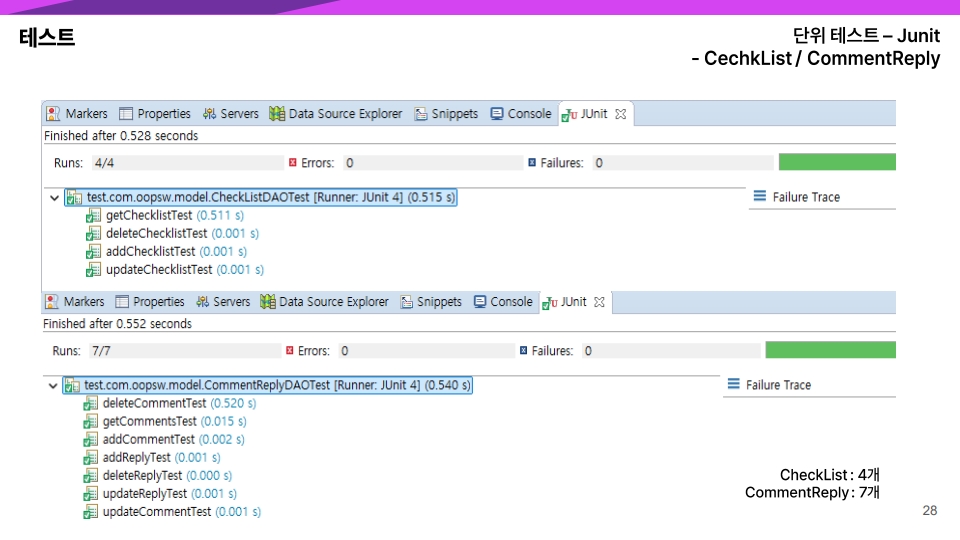Select addCommentTest result row

click(x=163, y=440)
